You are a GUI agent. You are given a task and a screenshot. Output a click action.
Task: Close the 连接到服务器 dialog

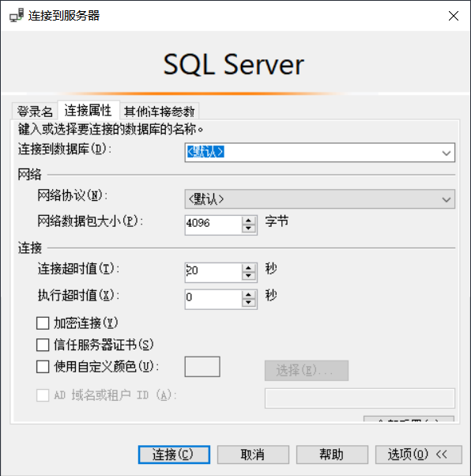point(454,16)
